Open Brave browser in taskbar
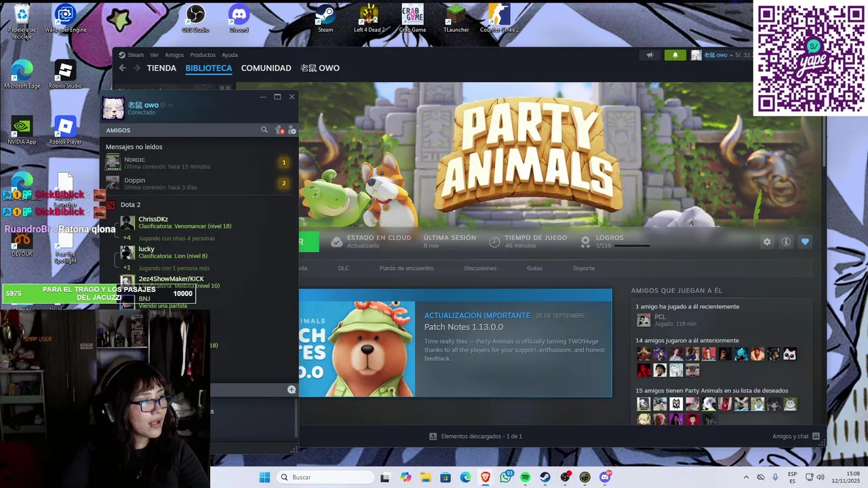This screenshot has width=868, height=488. click(x=486, y=477)
